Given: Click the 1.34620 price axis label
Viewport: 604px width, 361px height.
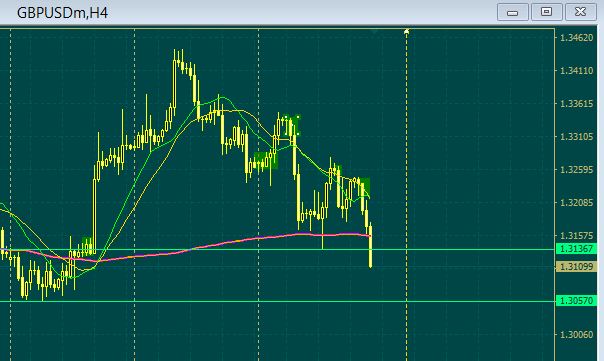Looking at the screenshot, I should tap(576, 38).
